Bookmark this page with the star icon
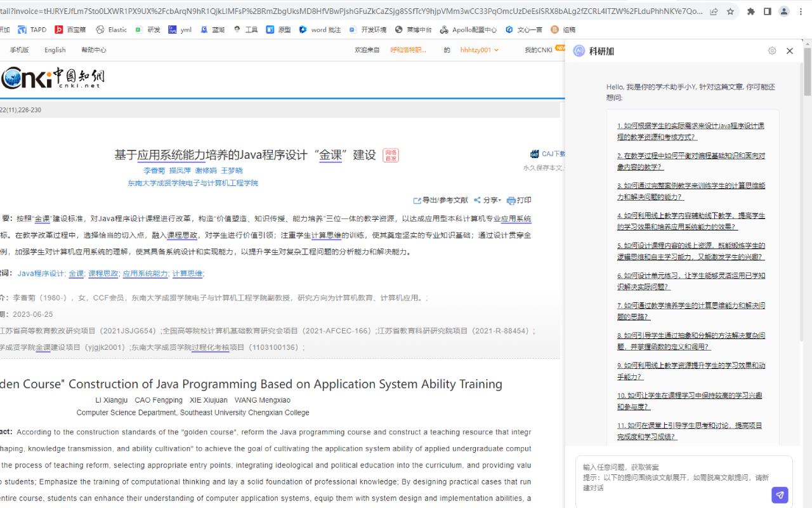This screenshot has width=812, height=508. 730,11
